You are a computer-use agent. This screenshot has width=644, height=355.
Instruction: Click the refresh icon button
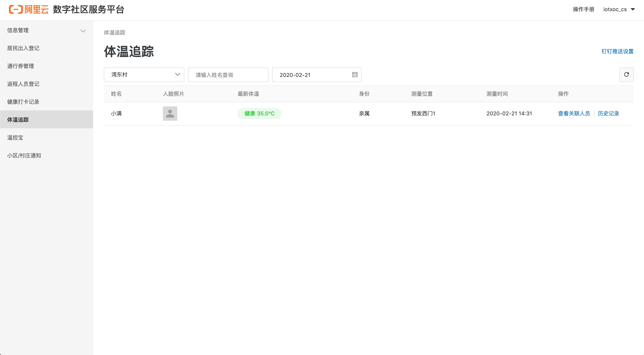pyautogui.click(x=626, y=74)
